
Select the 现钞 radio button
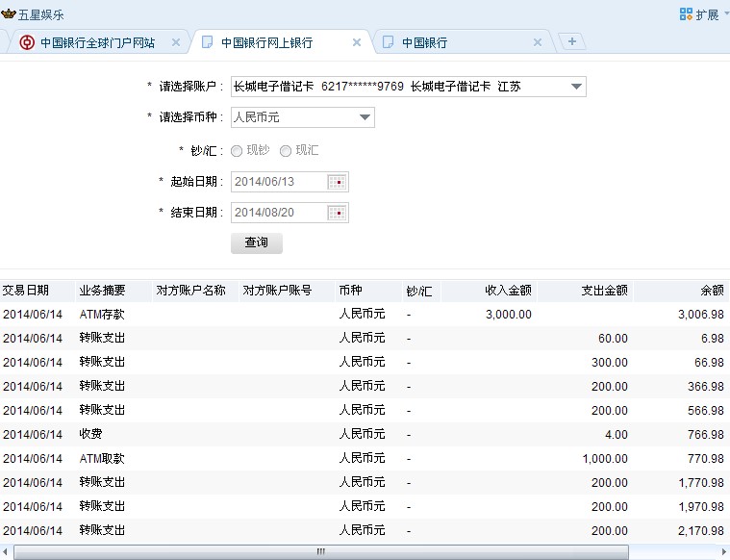coord(237,151)
